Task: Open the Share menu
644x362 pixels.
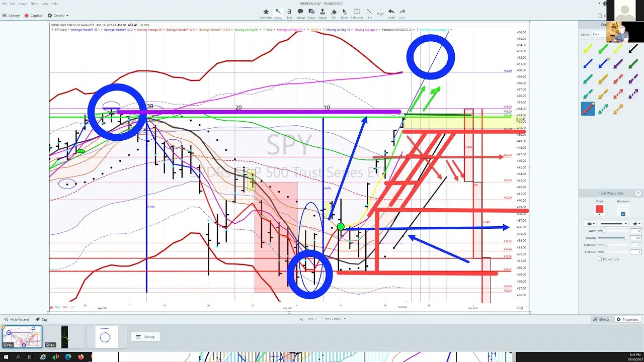Action: tap(34, 4)
